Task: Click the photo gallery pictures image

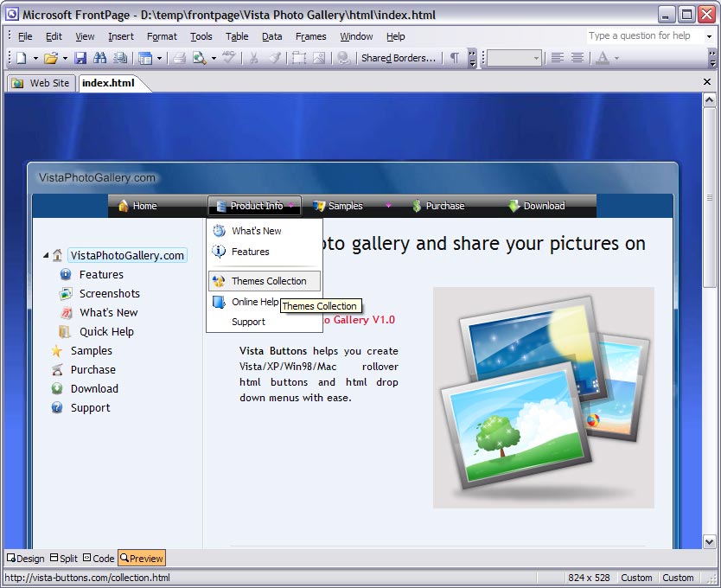Action: click(x=544, y=398)
